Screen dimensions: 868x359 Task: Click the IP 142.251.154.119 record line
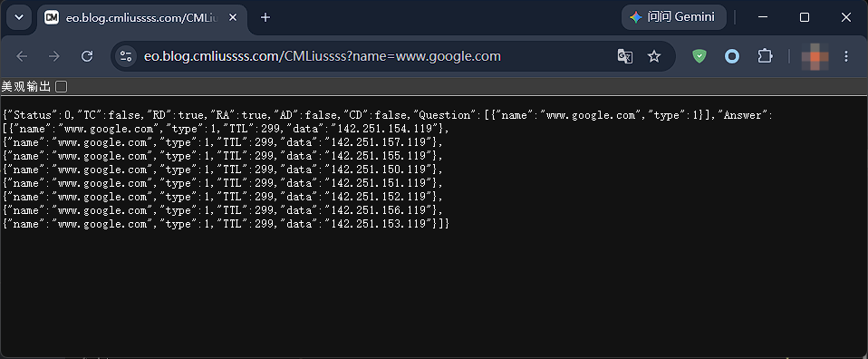click(x=226, y=129)
